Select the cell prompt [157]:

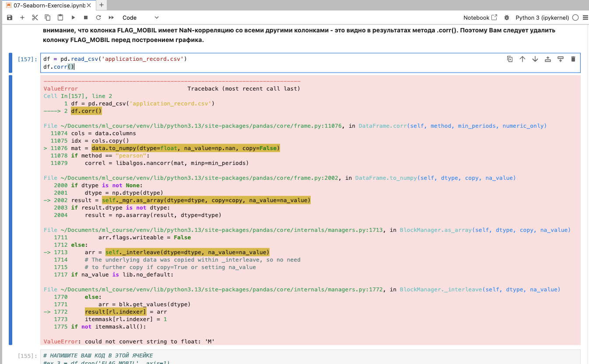click(x=27, y=59)
